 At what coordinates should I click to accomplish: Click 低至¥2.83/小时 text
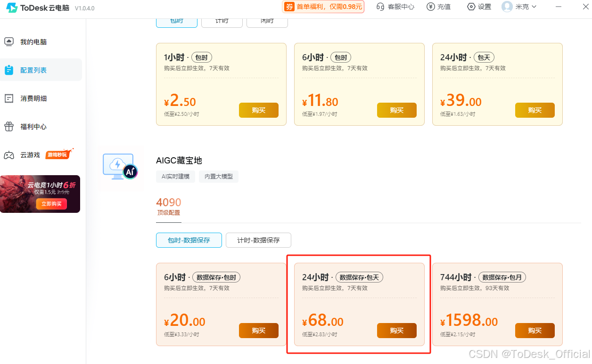320,335
